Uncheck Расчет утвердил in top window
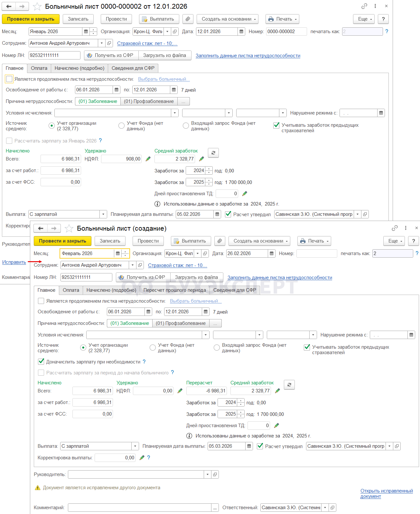 click(228, 214)
